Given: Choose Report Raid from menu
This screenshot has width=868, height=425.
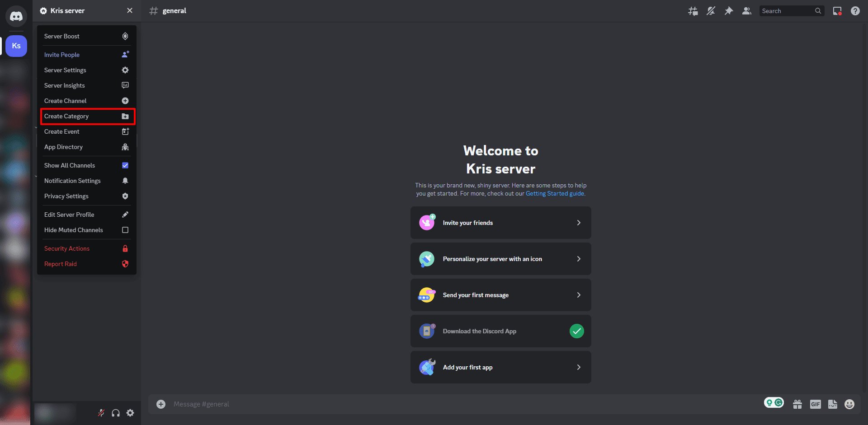Looking at the screenshot, I should (x=86, y=264).
